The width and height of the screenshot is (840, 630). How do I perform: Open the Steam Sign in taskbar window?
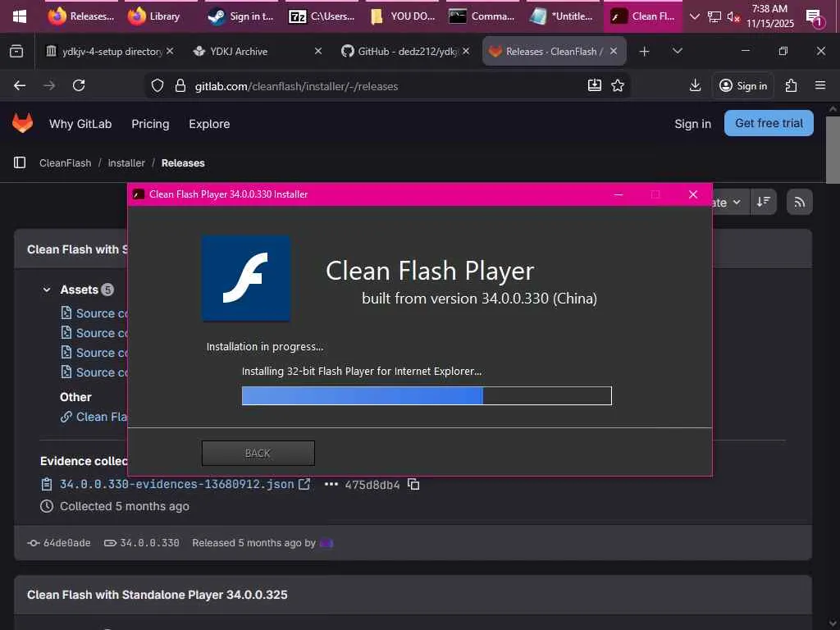tap(240, 16)
